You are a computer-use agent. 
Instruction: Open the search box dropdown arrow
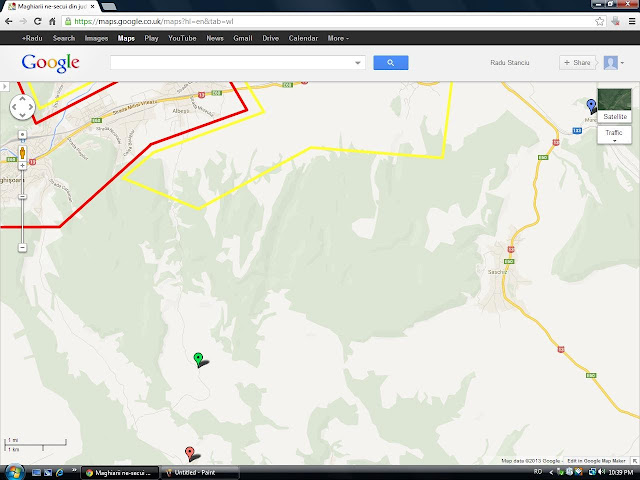coord(358,63)
